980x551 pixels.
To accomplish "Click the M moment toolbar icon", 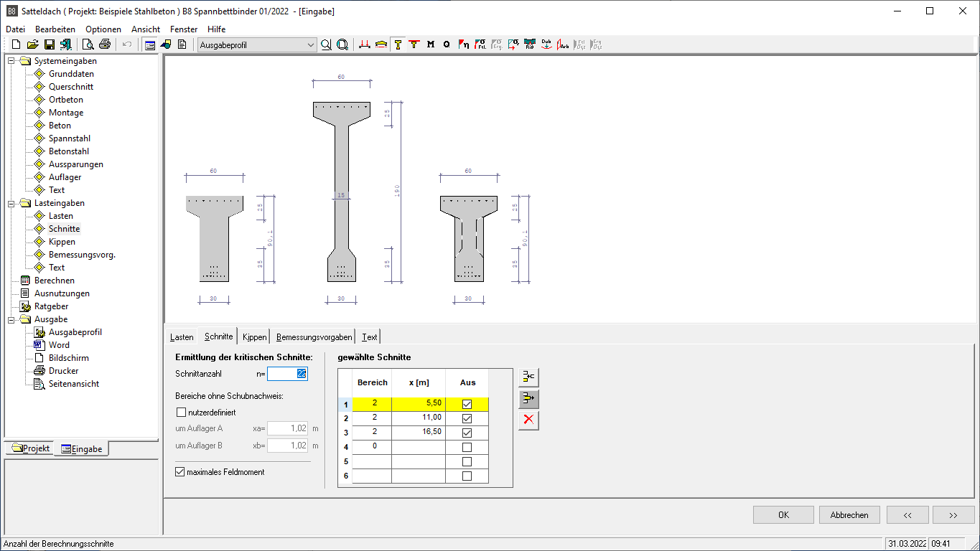I will pyautogui.click(x=431, y=44).
